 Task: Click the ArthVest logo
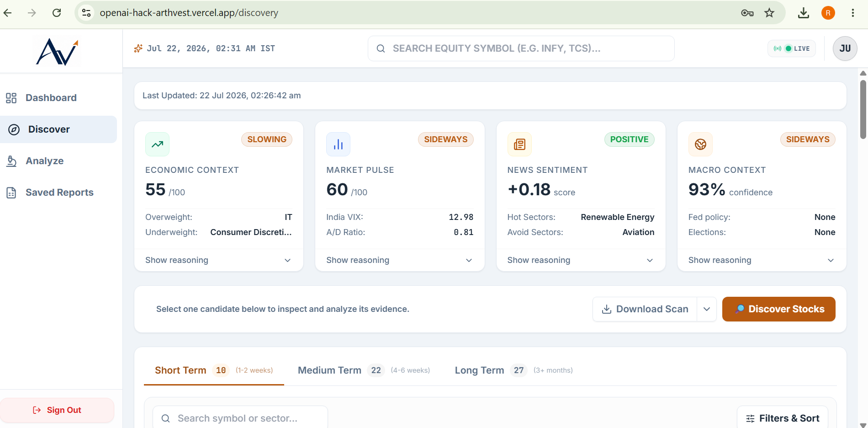pyautogui.click(x=58, y=51)
